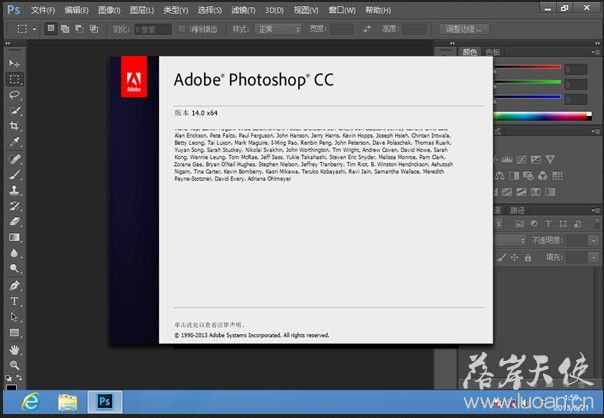Open the 编辑(E) menu

click(76, 10)
